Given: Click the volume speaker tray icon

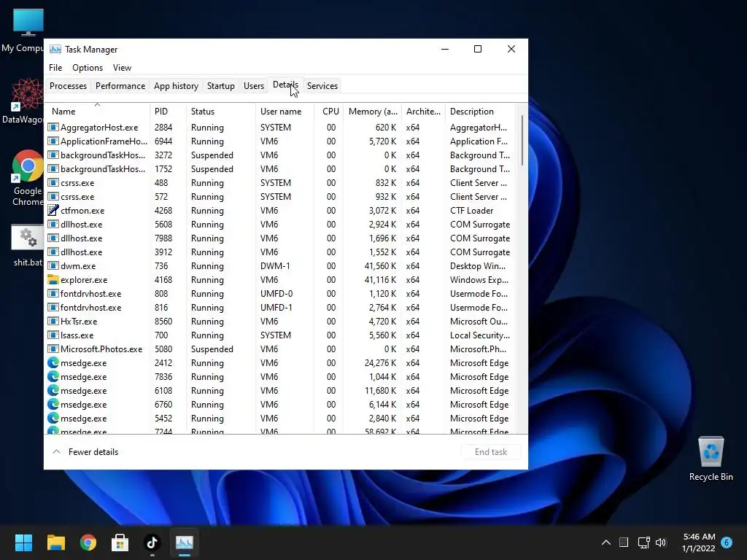Looking at the screenshot, I should click(661, 542).
